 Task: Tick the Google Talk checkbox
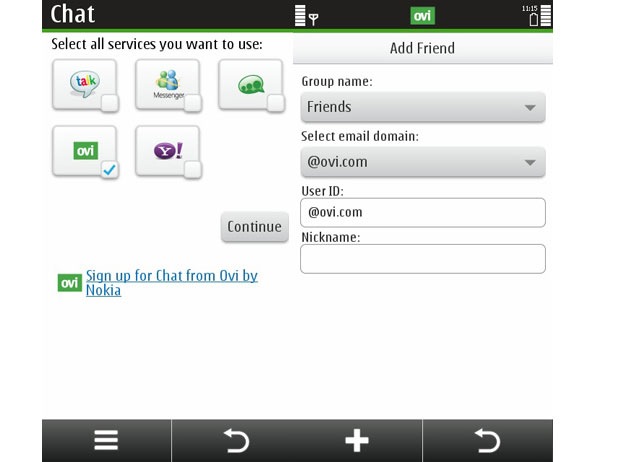(110, 103)
